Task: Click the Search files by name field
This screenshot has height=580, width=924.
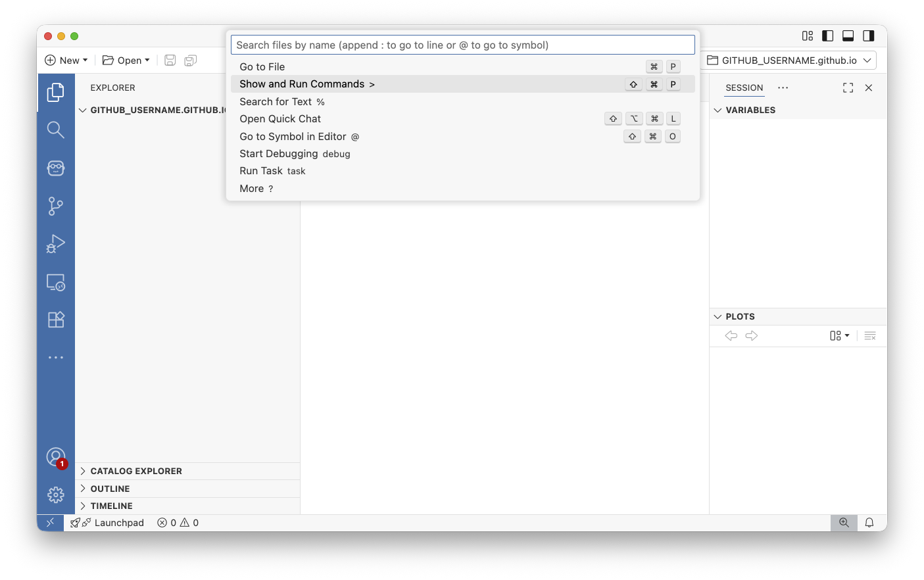Action: click(x=462, y=45)
